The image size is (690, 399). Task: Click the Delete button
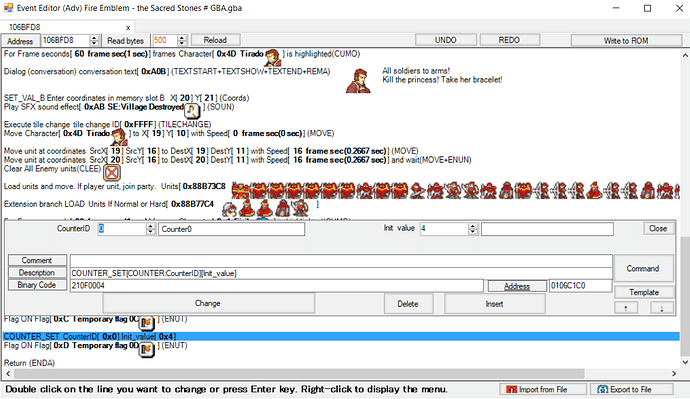pyautogui.click(x=408, y=304)
